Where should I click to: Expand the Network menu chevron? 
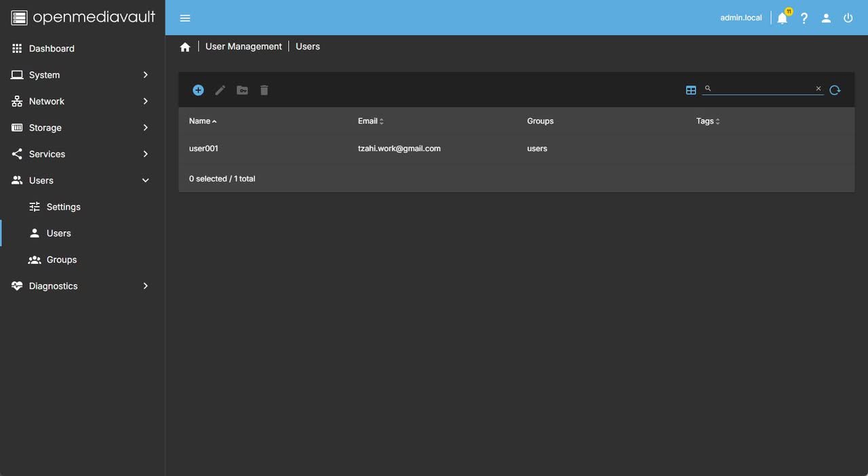pos(145,102)
